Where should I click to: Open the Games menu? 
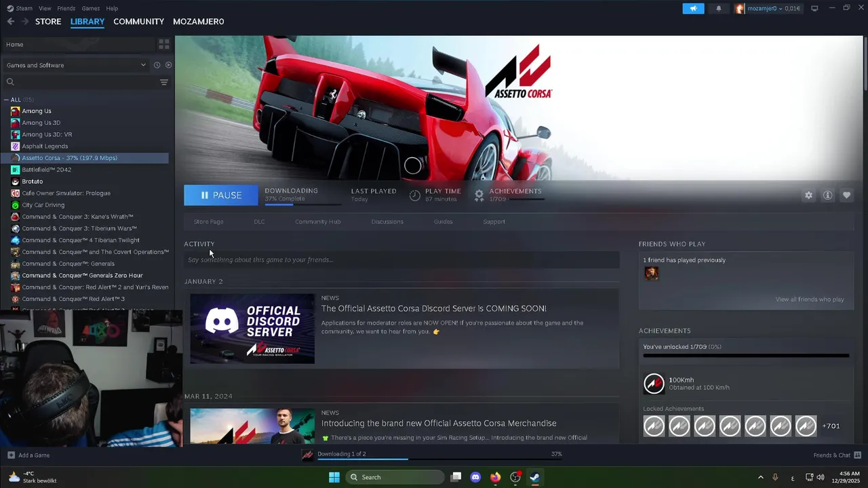91,8
